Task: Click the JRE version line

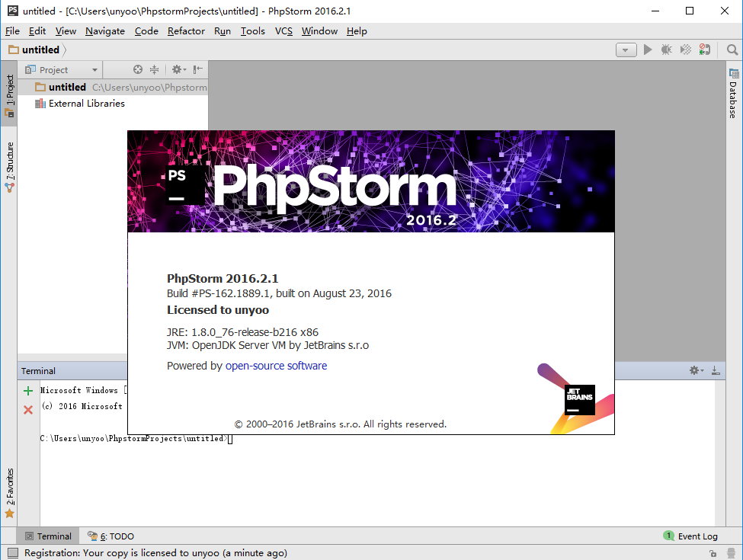Action: (242, 332)
